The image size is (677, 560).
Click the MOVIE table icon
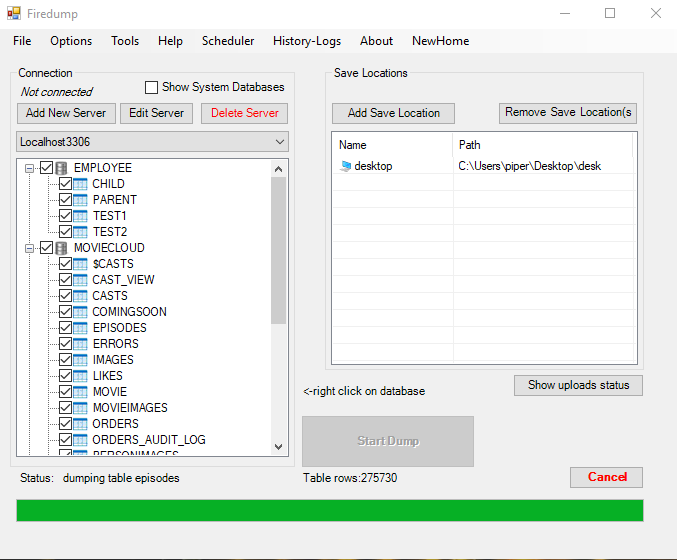click(80, 392)
